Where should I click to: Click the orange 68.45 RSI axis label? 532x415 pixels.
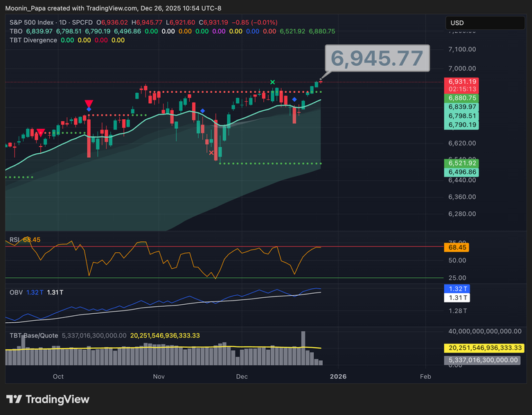pos(457,247)
